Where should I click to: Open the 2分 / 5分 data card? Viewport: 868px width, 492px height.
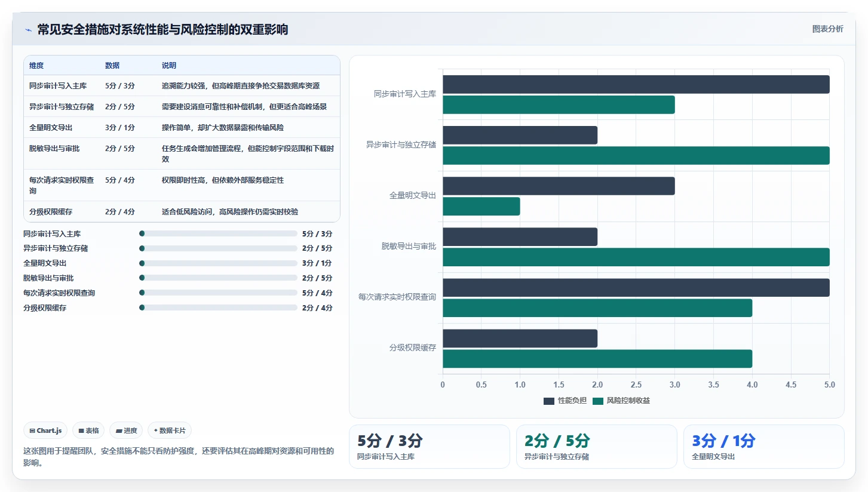(x=596, y=447)
